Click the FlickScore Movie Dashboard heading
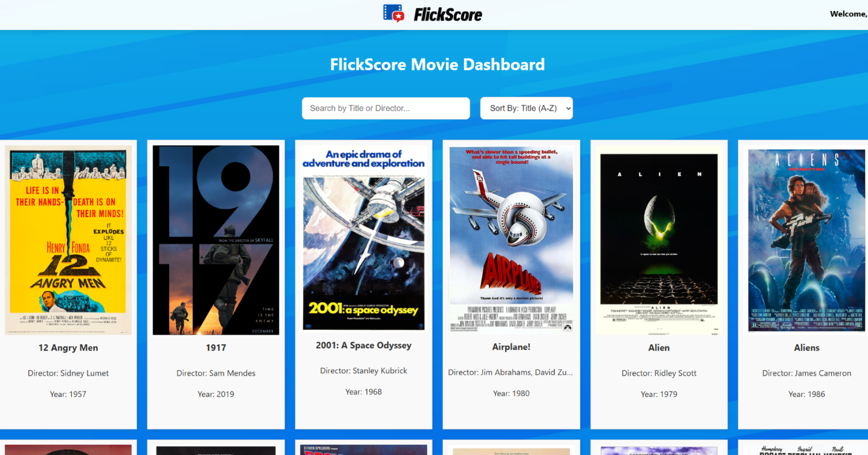Viewport: 868px width, 455px height. [437, 64]
